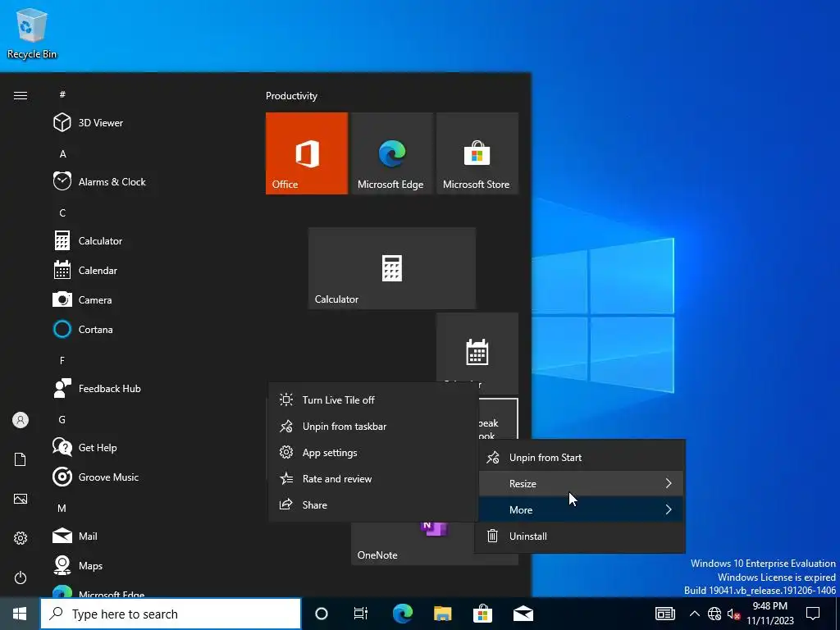Open the Microsoft Edge tile
The image size is (840, 630).
click(391, 153)
